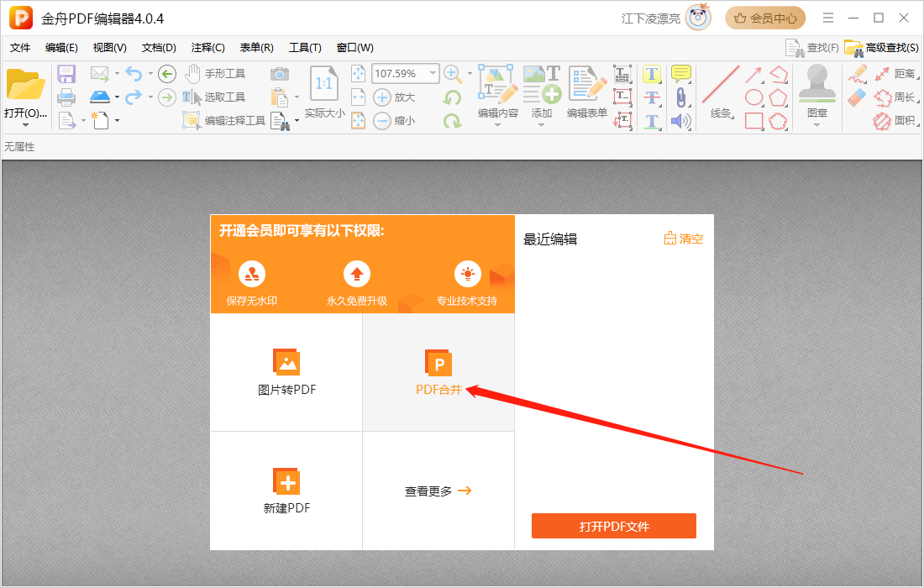The image size is (924, 588).
Task: Open the 工具(T) menu
Action: 305,48
